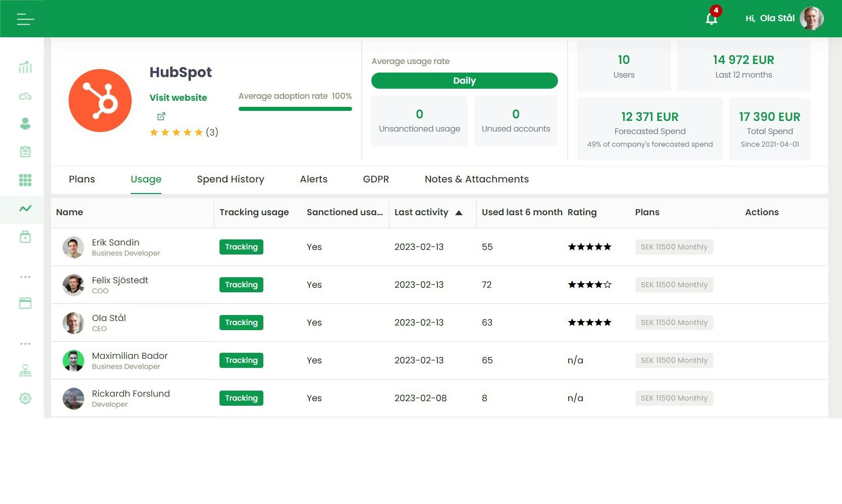Viewport: 842px width, 504px height.
Task: Go to the Alerts tab
Action: pos(314,179)
